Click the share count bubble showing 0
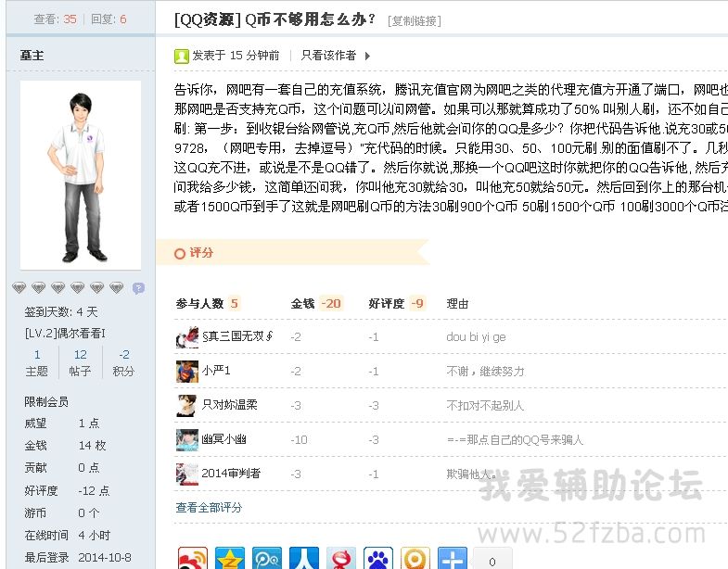The image size is (728, 569). (x=492, y=559)
